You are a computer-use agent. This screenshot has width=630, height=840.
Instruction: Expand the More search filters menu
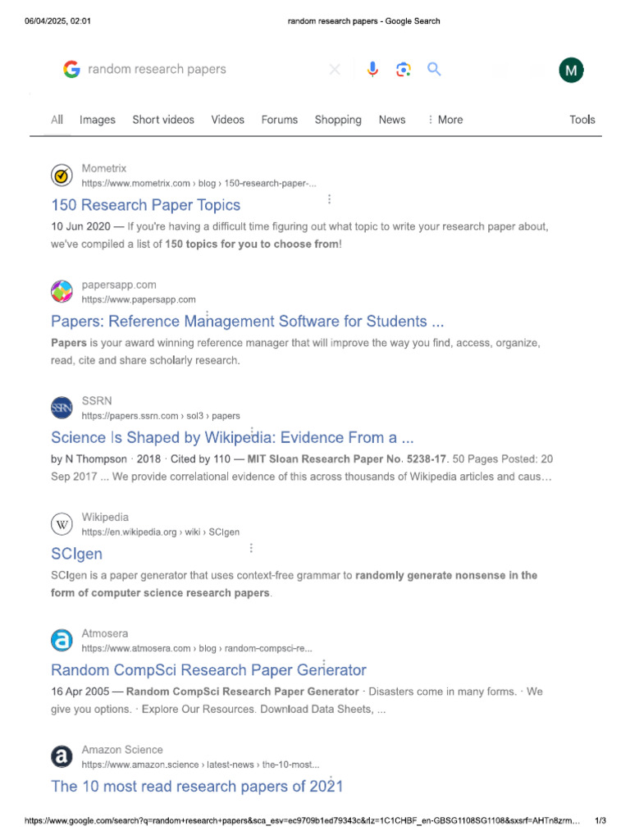(x=445, y=120)
